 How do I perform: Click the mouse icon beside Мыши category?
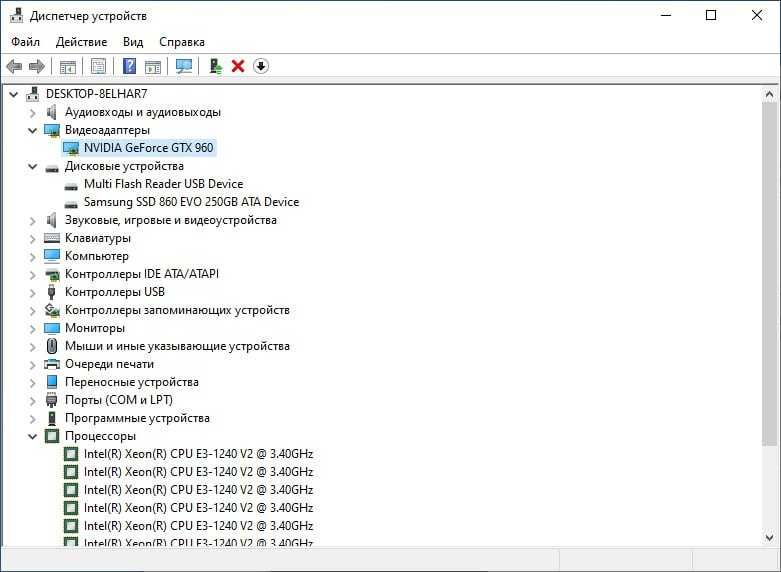pos(52,346)
